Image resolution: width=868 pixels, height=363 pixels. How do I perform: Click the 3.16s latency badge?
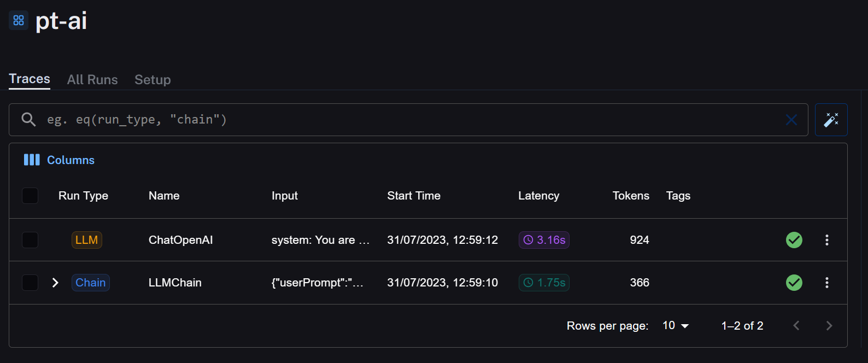tap(544, 240)
